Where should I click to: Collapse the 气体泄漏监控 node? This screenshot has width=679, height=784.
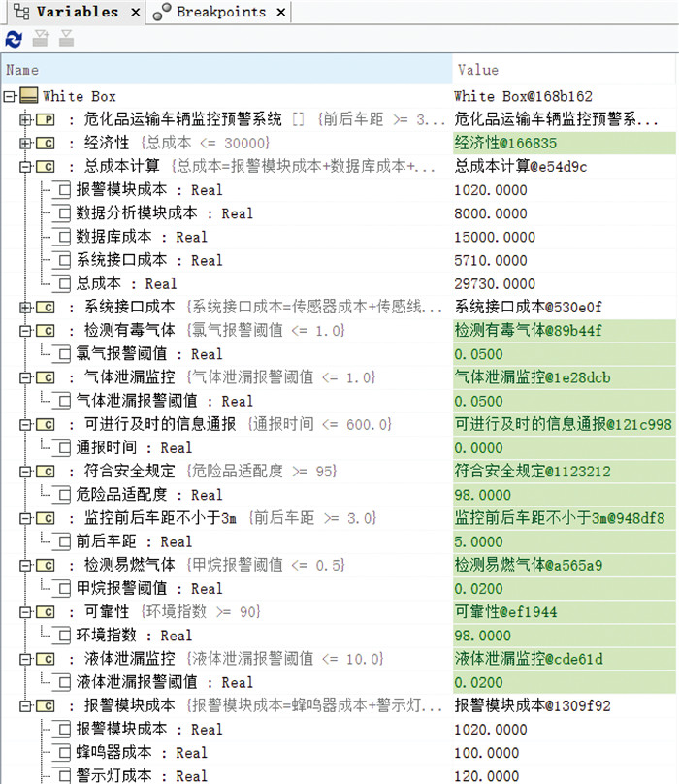25,377
